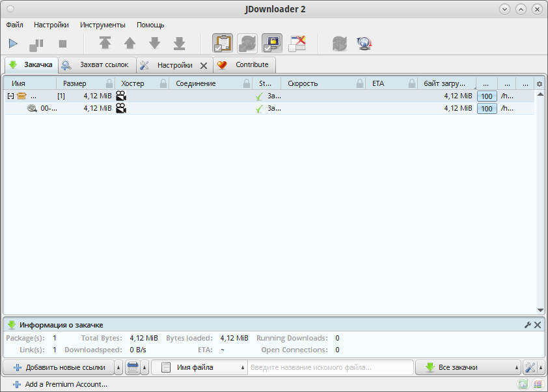Toggle clipboard observer icon
Screen dimensions: 548x392
(223, 44)
